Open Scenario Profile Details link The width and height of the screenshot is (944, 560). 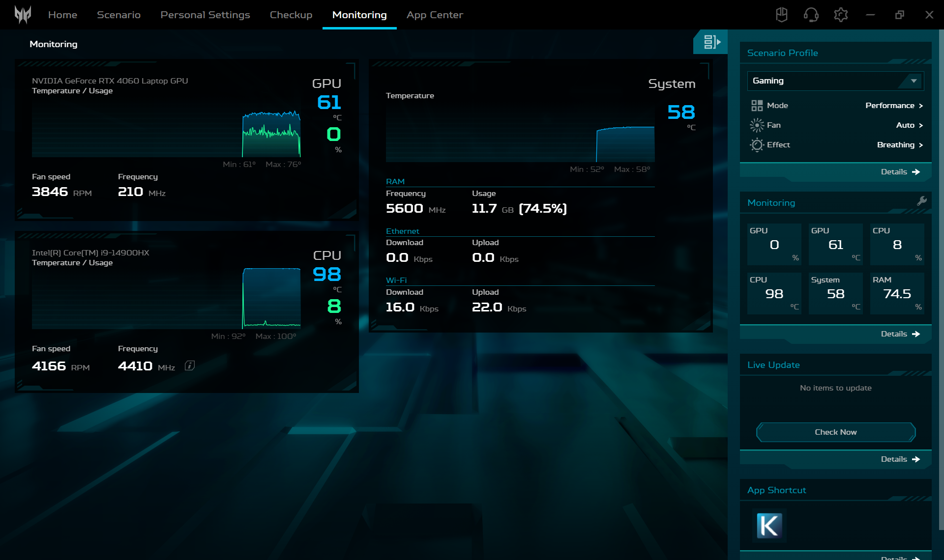[900, 172]
